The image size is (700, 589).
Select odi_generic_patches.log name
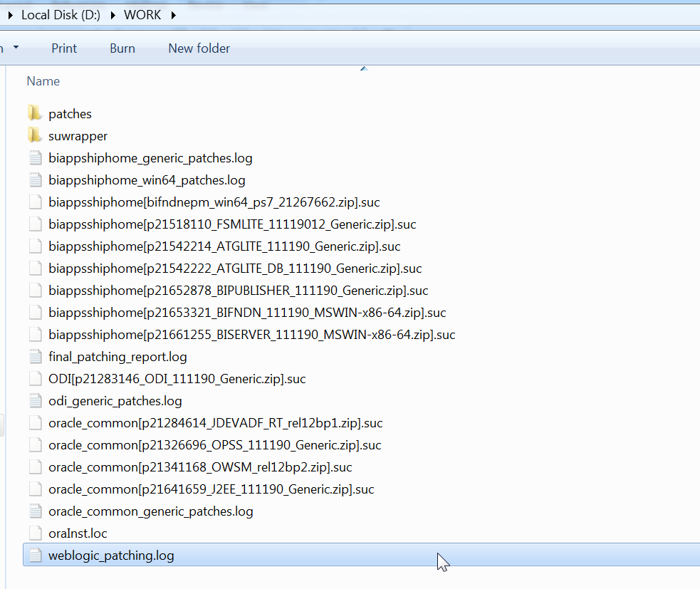[115, 401]
